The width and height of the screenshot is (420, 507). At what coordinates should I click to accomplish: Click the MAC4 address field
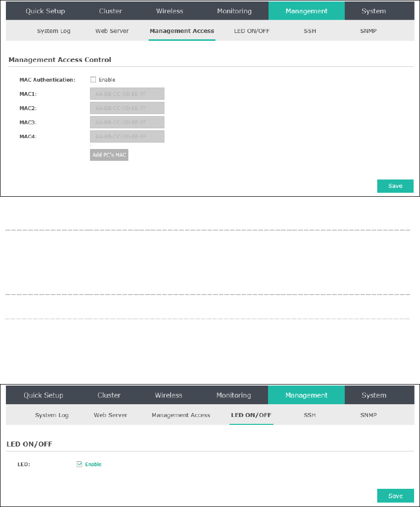click(127, 136)
